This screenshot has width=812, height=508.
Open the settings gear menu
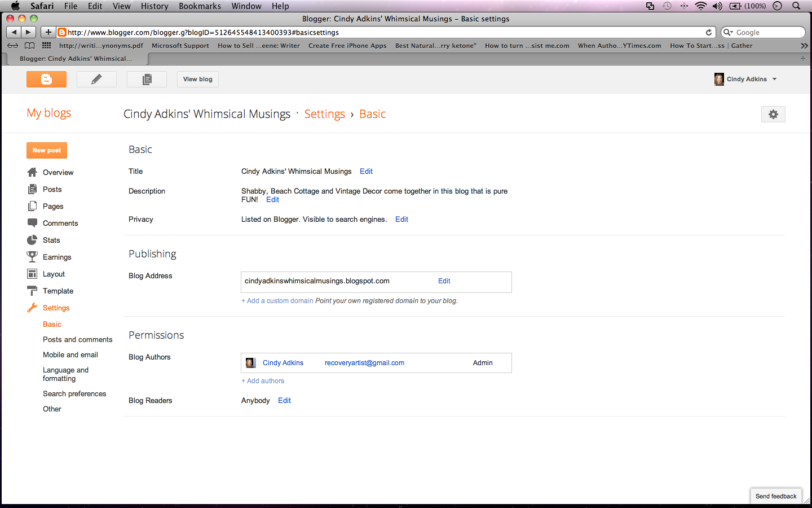point(773,114)
